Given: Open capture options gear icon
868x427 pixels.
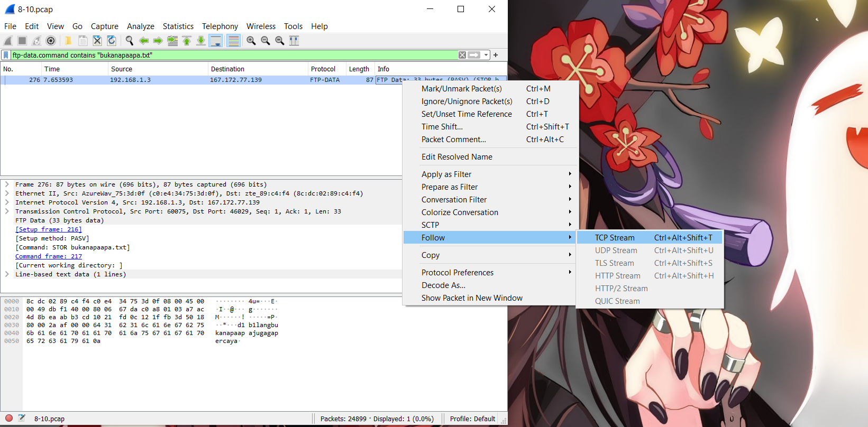Looking at the screenshot, I should click(51, 41).
